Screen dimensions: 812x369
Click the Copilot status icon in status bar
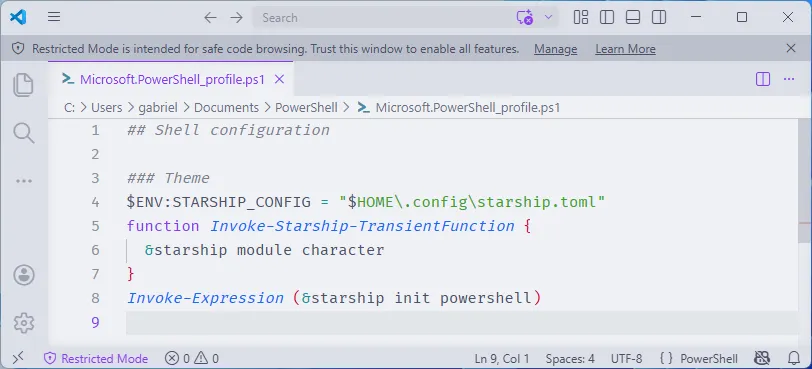pyautogui.click(x=762, y=358)
